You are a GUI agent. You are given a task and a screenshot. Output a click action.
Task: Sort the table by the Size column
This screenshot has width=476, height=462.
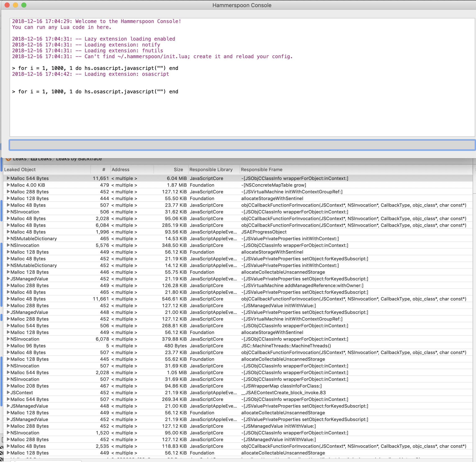pos(178,169)
